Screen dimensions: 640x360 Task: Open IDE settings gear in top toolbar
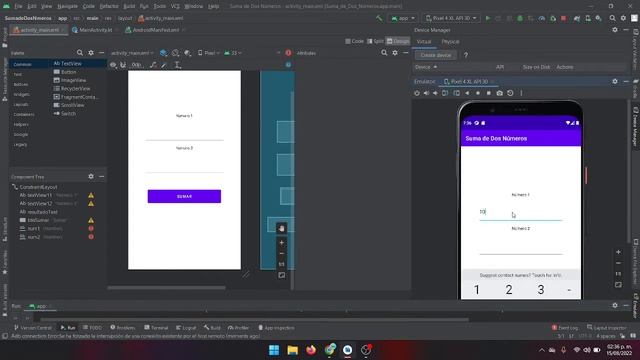click(623, 18)
